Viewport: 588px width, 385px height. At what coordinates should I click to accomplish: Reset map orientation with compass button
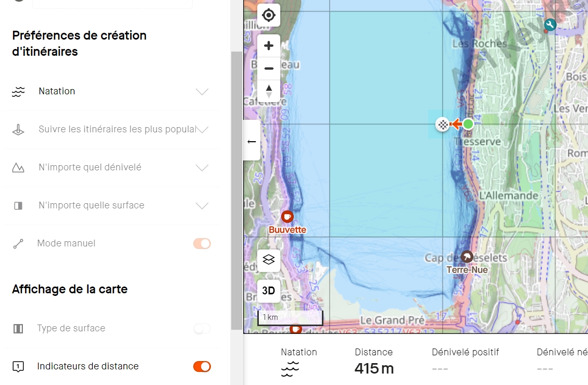(269, 91)
